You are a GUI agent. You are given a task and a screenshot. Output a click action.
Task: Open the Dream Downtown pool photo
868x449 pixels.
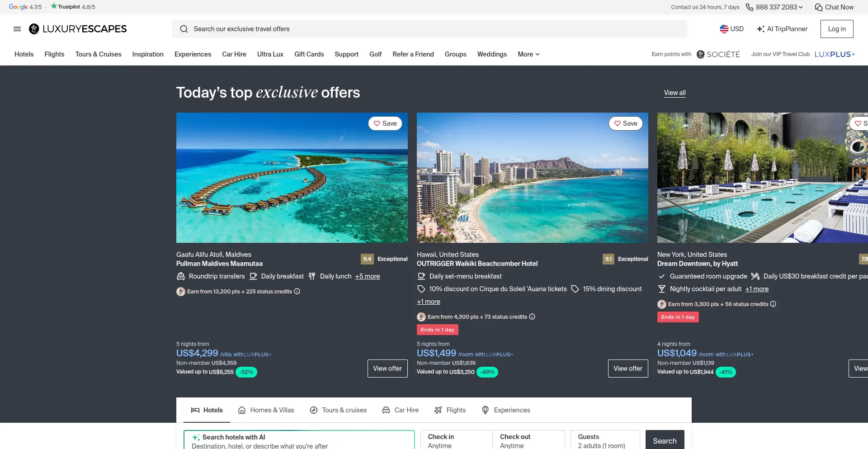pyautogui.click(x=763, y=178)
